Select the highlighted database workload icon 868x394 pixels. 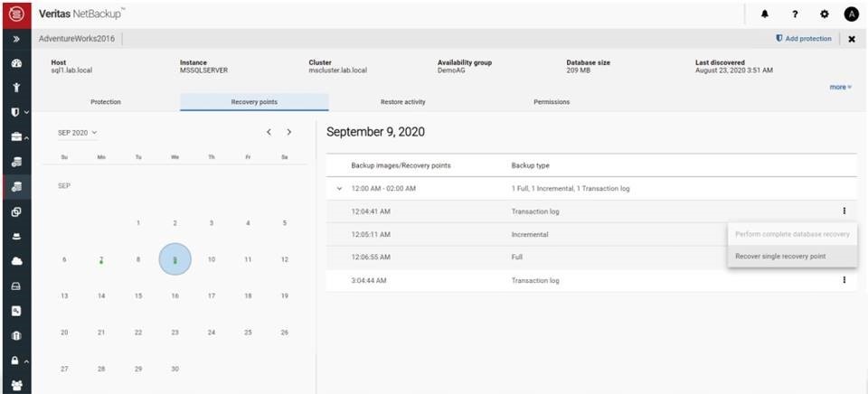point(16,186)
